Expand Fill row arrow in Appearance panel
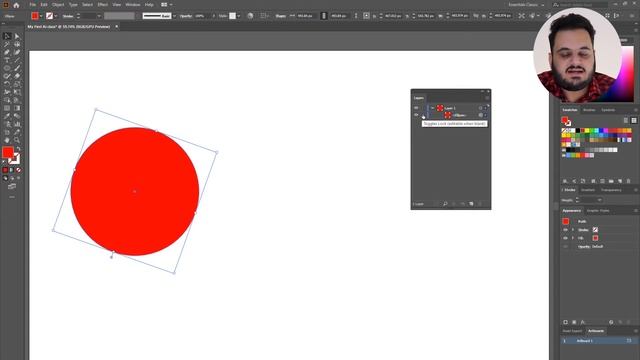This screenshot has height=360, width=640. point(573,238)
